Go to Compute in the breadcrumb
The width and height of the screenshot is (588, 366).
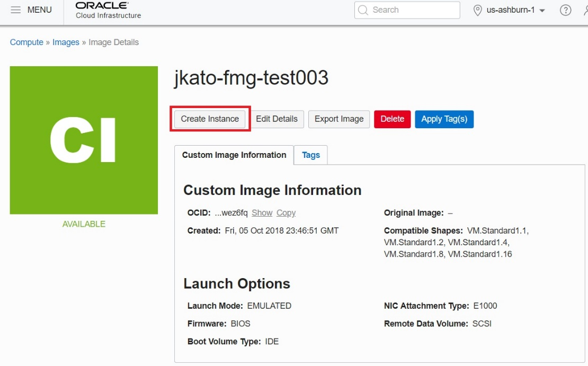(x=26, y=42)
